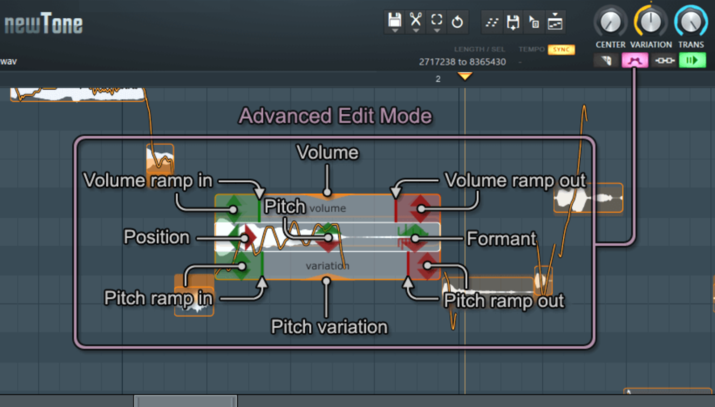Screen dimensions: 715x407
Task: Click the TRANS knob
Action: [x=690, y=20]
